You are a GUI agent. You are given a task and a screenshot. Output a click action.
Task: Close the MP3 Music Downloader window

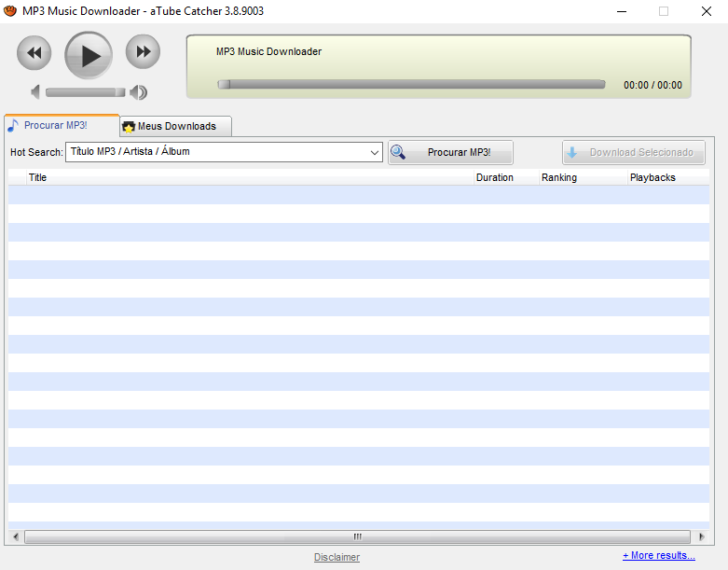coord(707,11)
